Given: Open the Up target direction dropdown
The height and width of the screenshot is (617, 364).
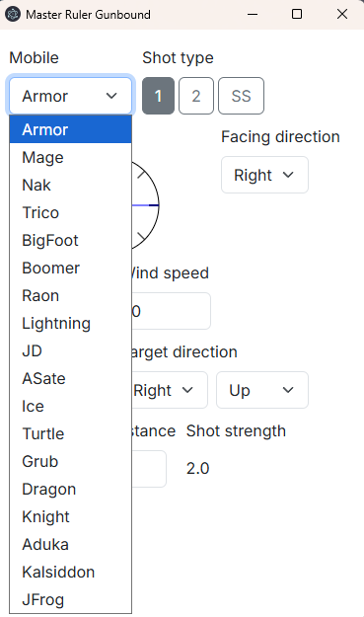Looking at the screenshot, I should pyautogui.click(x=262, y=390).
